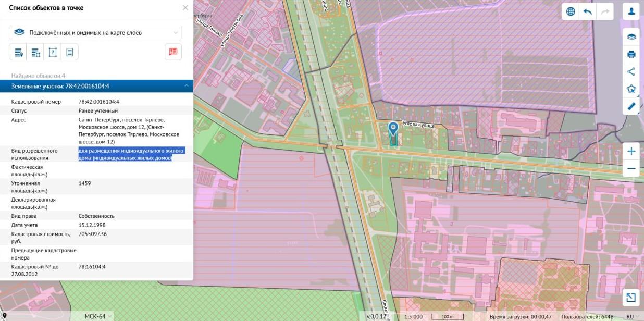Open the document report icon
The height and width of the screenshot is (321, 644).
(x=69, y=52)
